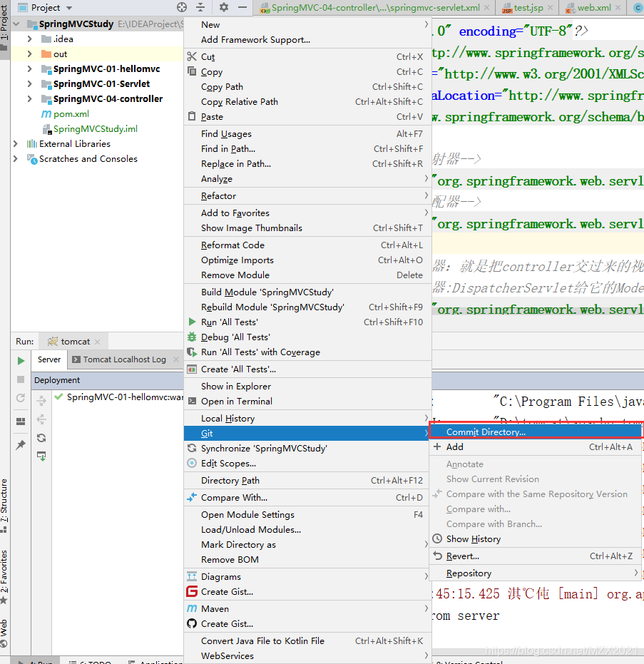644x664 pixels.
Task: Click the collapse all icon in Project panel
Action: coord(200,7)
